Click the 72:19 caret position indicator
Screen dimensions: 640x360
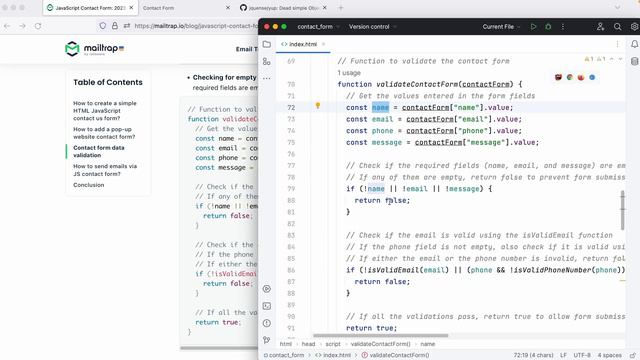[x=533, y=356]
